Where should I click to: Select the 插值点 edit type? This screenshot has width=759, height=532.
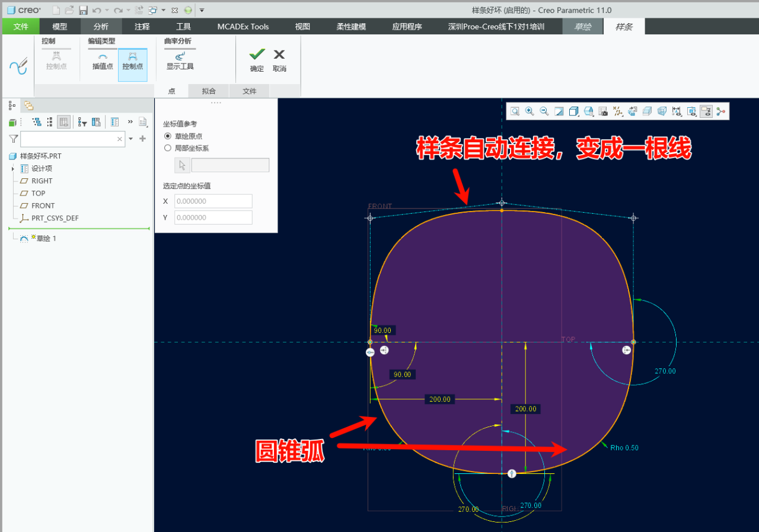[103, 60]
